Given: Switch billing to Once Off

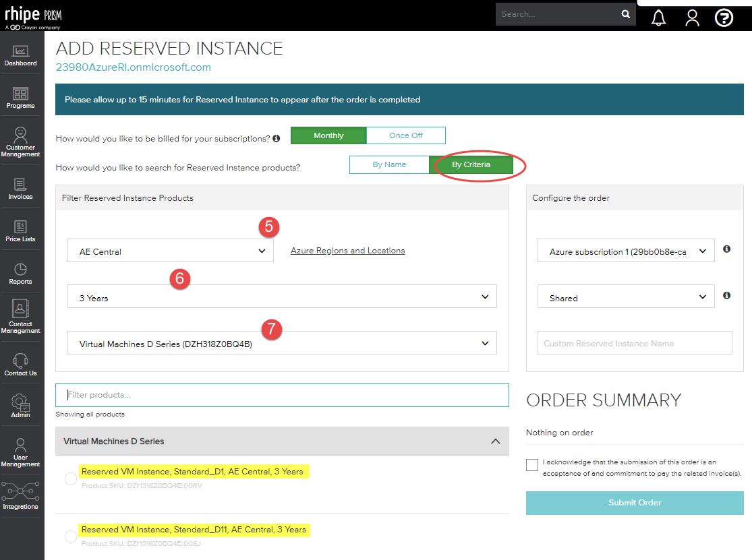Looking at the screenshot, I should pyautogui.click(x=405, y=135).
